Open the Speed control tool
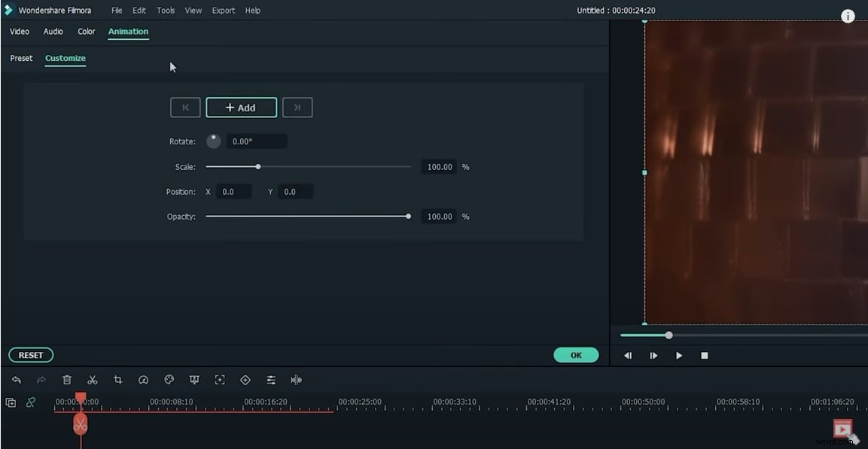This screenshot has height=449, width=868. (144, 380)
